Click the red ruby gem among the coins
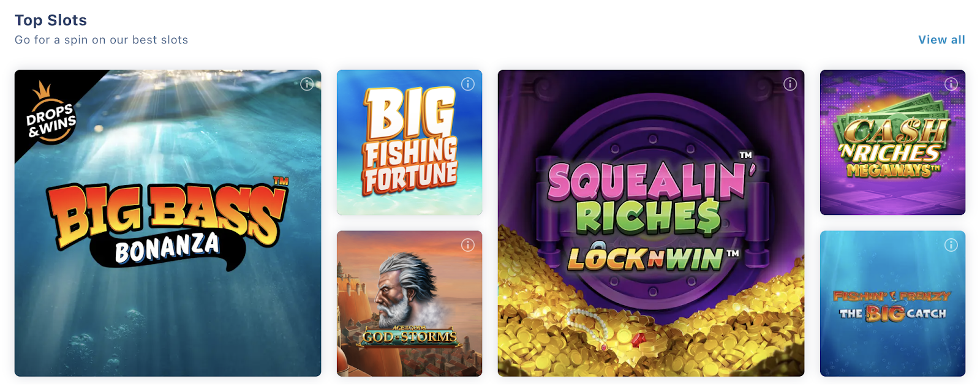The width and height of the screenshot is (980, 392). (638, 339)
